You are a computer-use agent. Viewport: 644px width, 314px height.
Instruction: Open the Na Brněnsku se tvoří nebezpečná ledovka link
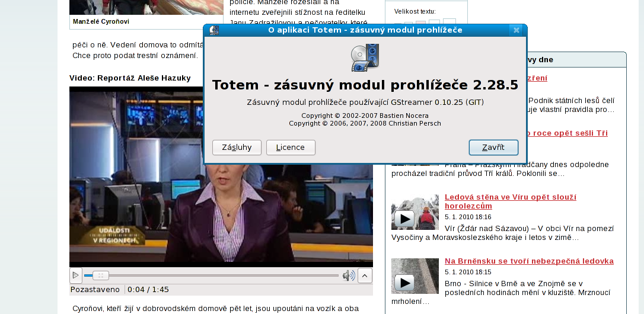(x=529, y=261)
